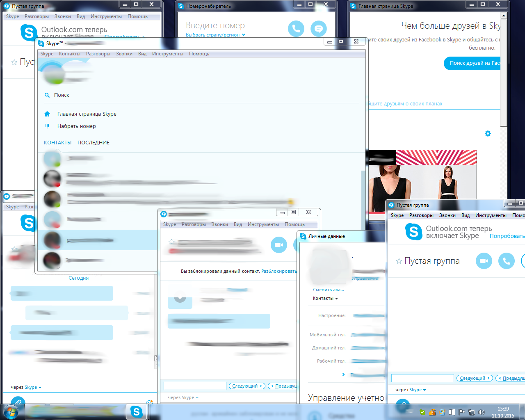Click Предыдущий in front Пустая группа window
The height and width of the screenshot is (420, 525).
510,378
